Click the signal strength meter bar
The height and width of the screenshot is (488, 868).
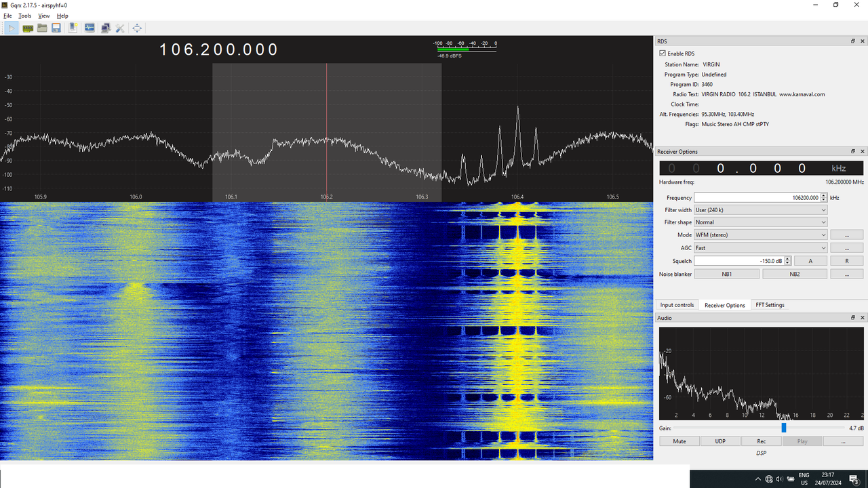tap(467, 49)
